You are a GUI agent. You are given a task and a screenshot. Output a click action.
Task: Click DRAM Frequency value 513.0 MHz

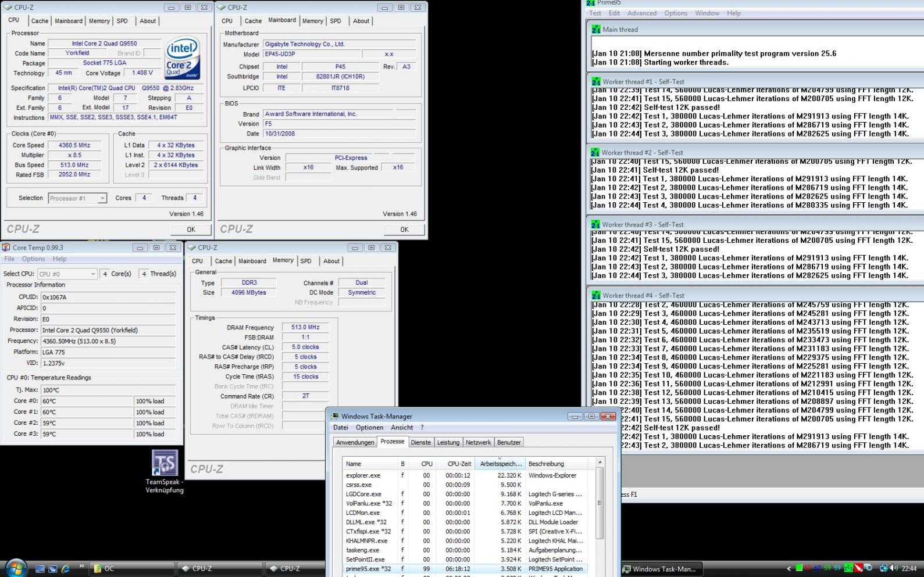305,327
